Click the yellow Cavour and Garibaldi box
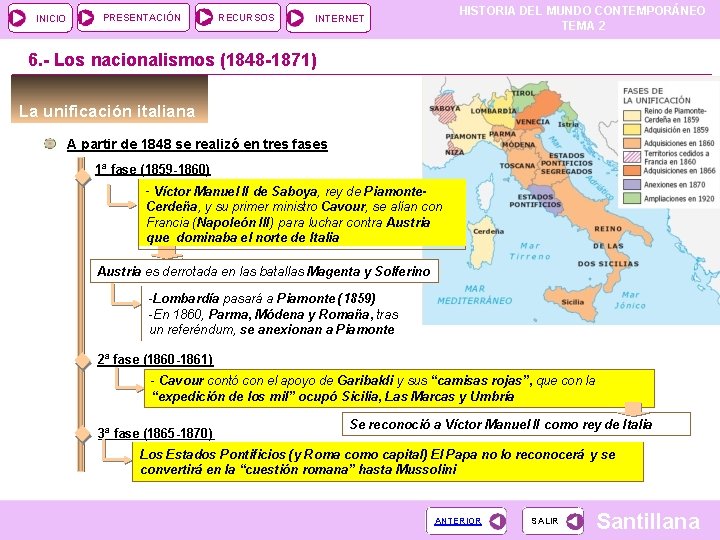The image size is (720, 540). tap(399, 388)
